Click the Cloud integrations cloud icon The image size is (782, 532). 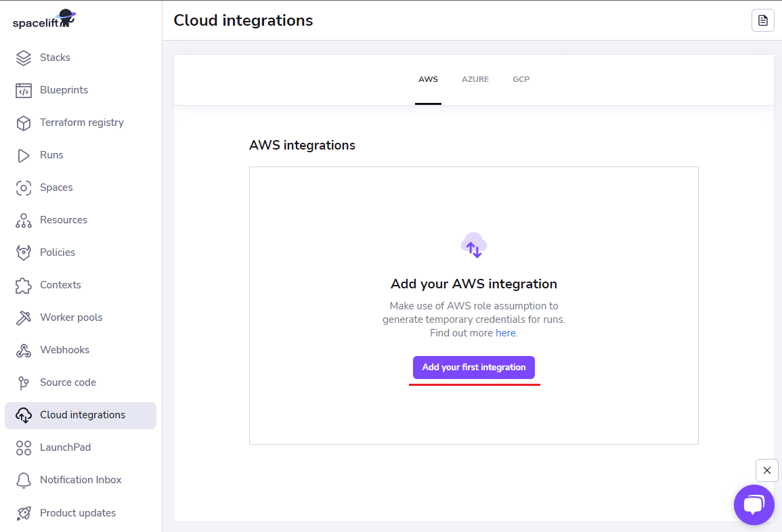pos(24,416)
